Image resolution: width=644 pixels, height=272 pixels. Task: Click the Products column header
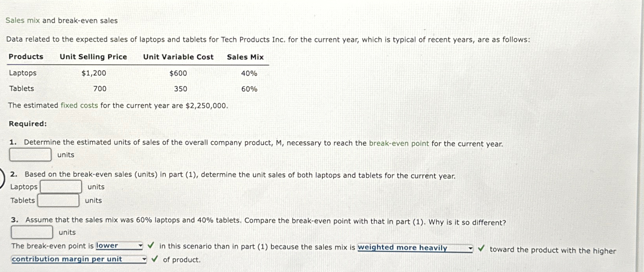click(26, 57)
